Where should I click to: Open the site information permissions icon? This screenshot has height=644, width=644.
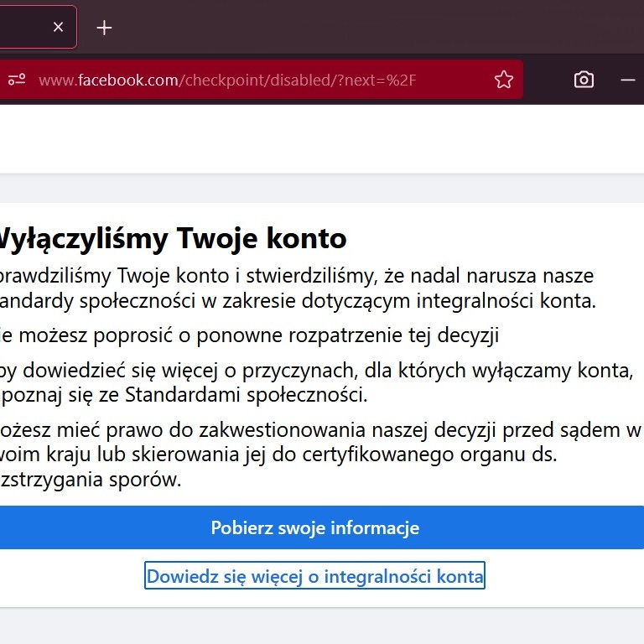pos(16,80)
